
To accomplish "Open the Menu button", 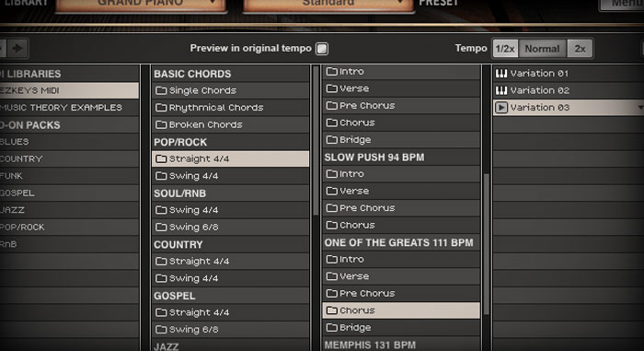I will pos(622,4).
